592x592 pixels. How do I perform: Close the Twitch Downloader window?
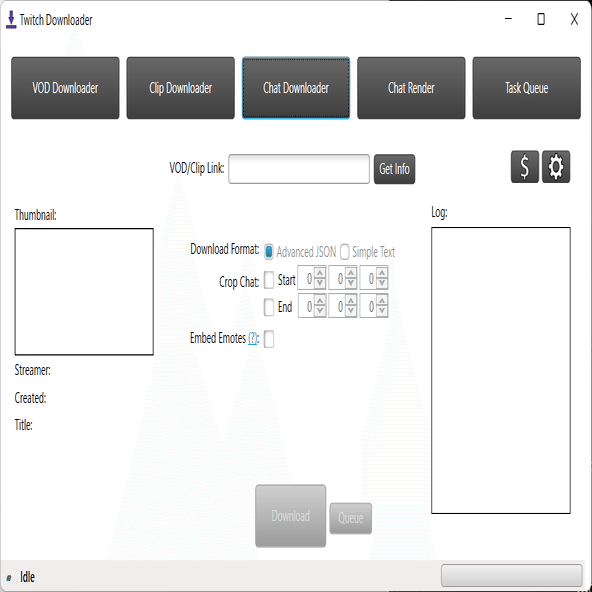(x=574, y=19)
